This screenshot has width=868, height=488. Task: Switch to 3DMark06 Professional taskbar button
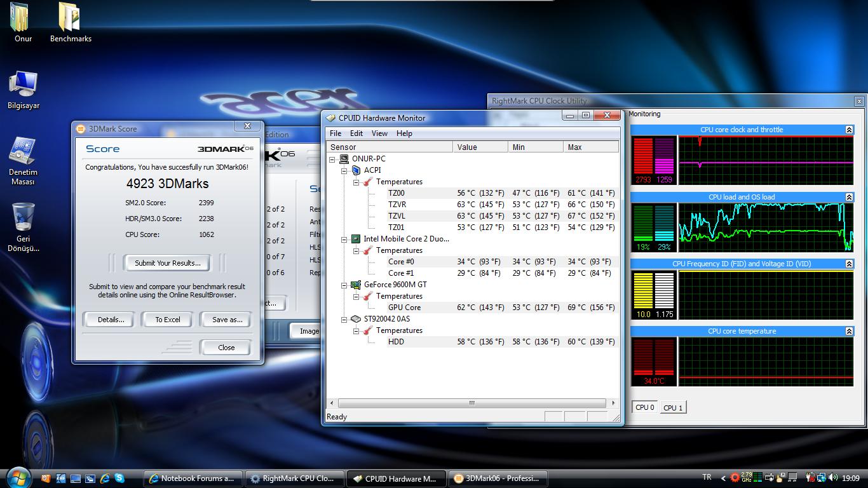coord(498,478)
